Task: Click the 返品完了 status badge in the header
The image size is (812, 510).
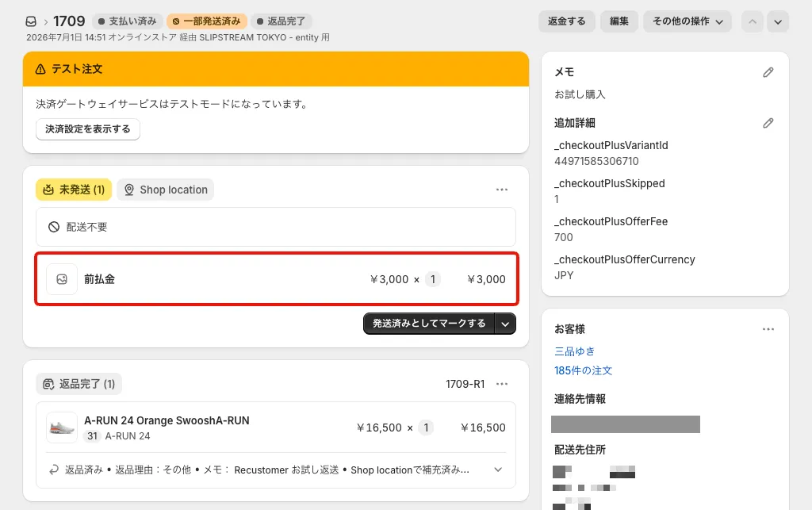Action: (x=282, y=21)
